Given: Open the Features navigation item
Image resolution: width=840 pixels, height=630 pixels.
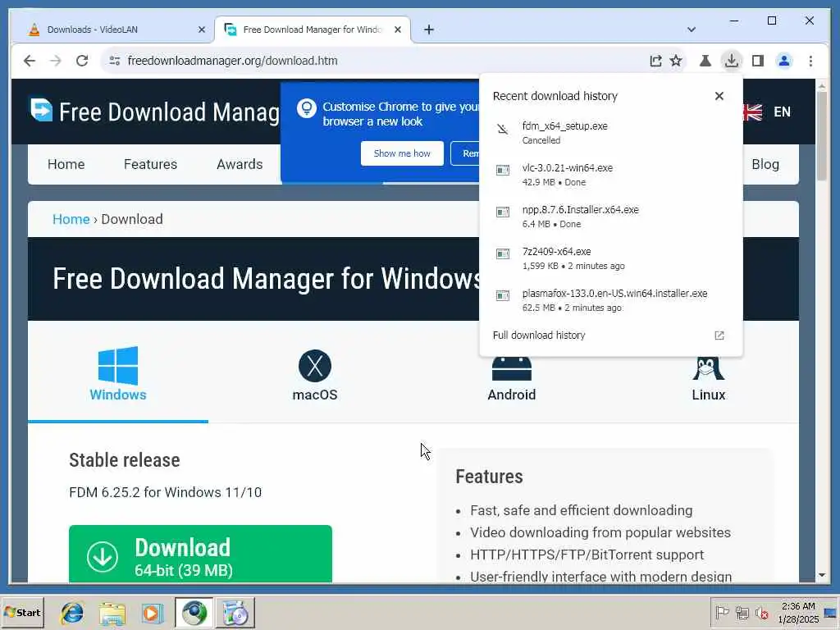Looking at the screenshot, I should 150,164.
